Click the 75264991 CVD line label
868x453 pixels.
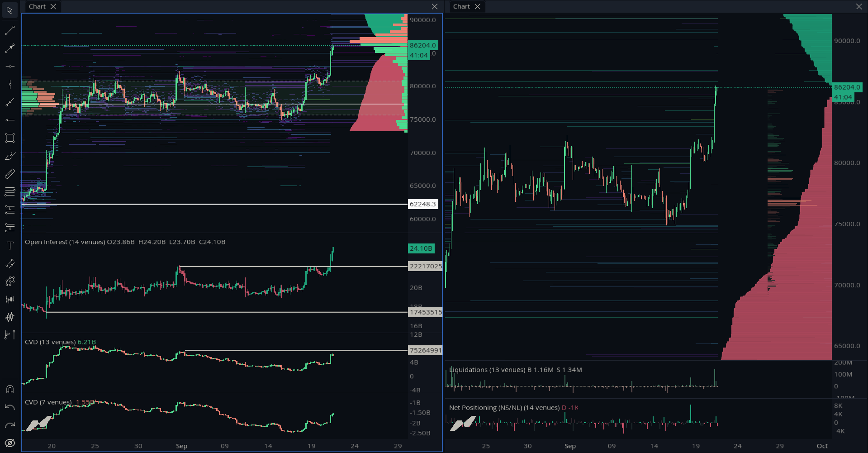(425, 350)
